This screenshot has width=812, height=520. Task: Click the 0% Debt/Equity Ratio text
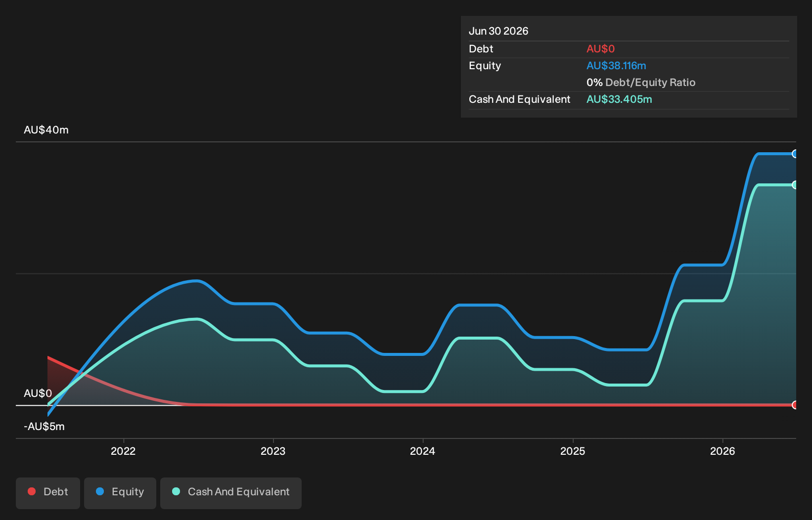click(x=641, y=83)
